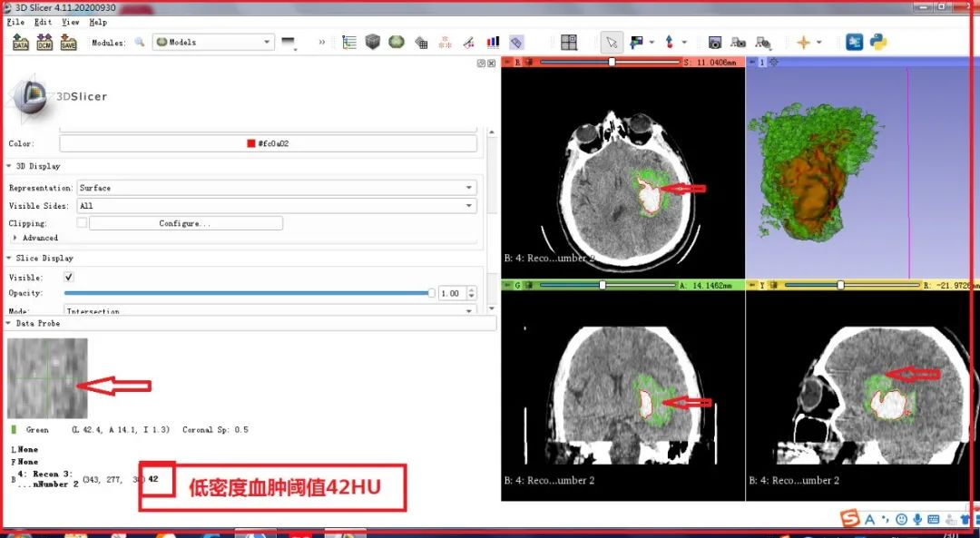The image size is (980, 538).
Task: Open the Volume Rendering cube icon
Action: coord(373,42)
